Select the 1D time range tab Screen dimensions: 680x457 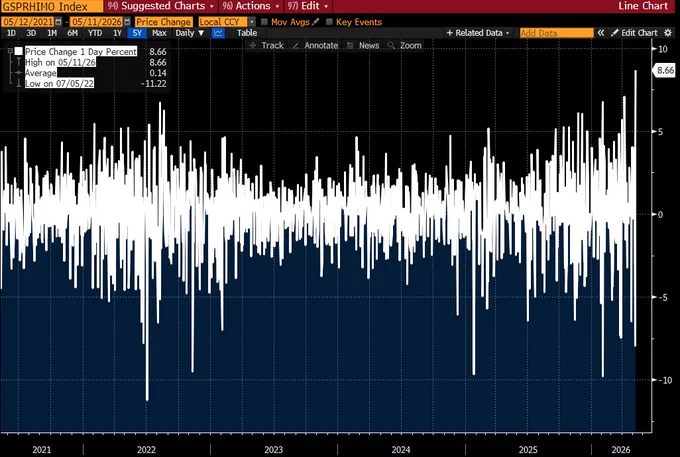(11, 33)
